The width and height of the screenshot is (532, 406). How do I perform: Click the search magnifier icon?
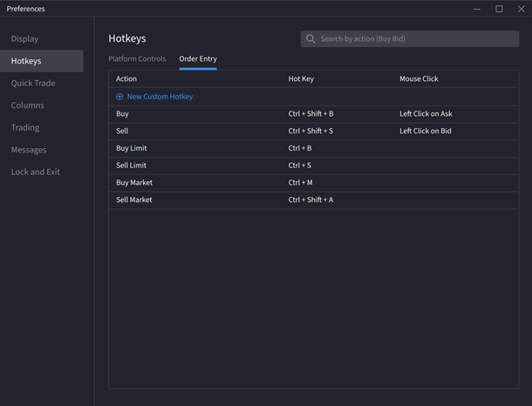310,39
